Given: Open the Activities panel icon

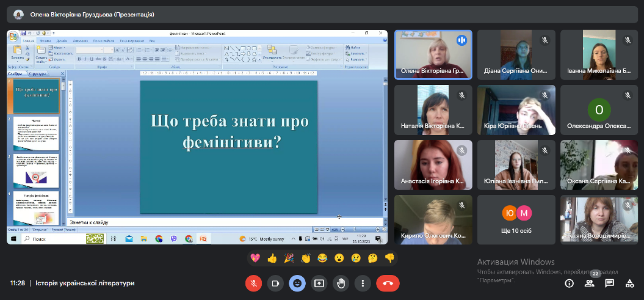Looking at the screenshot, I should tap(629, 283).
